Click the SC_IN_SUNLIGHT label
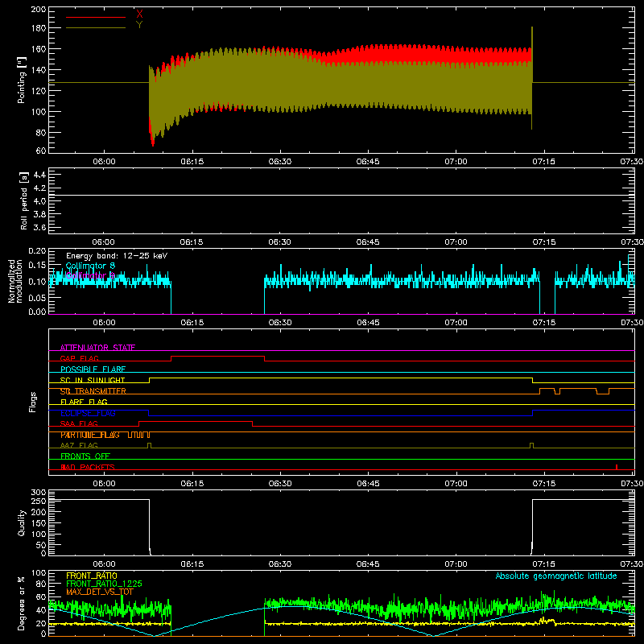This screenshot has height=644, width=644. 93,380
